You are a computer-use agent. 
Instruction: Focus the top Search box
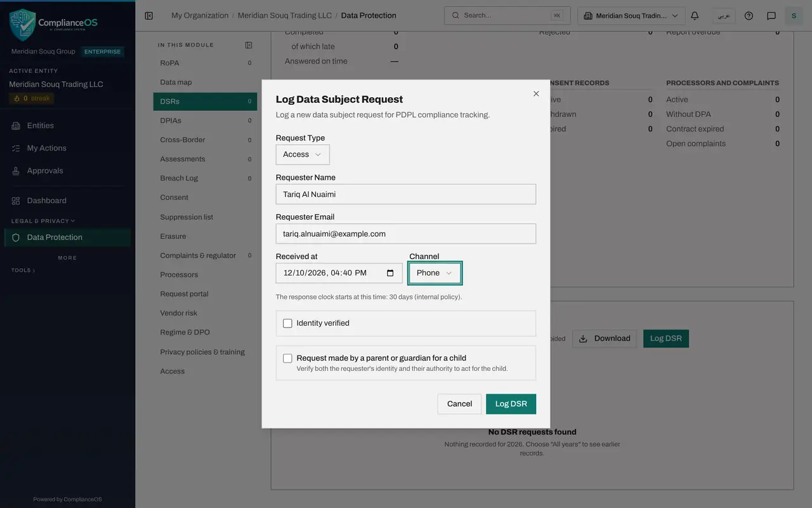507,16
